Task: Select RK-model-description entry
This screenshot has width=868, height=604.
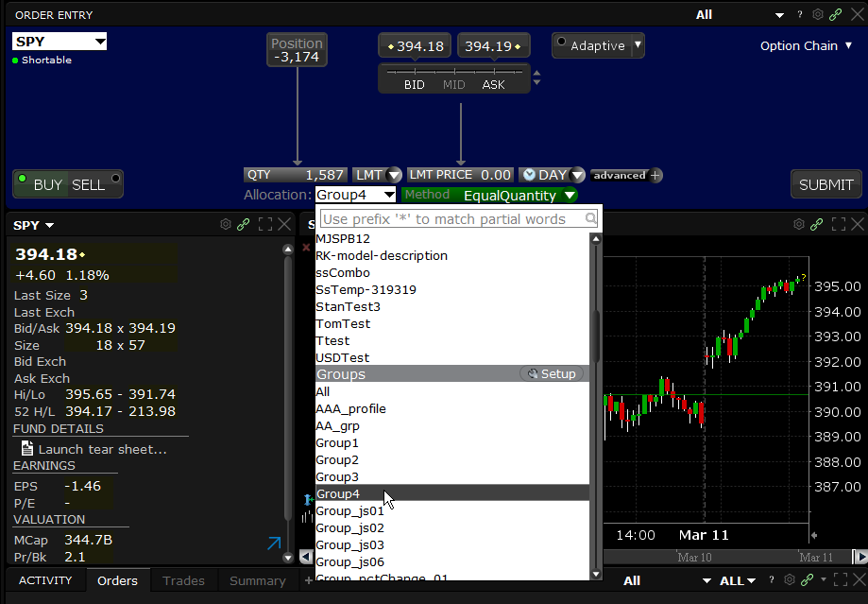Action: pyautogui.click(x=452, y=255)
